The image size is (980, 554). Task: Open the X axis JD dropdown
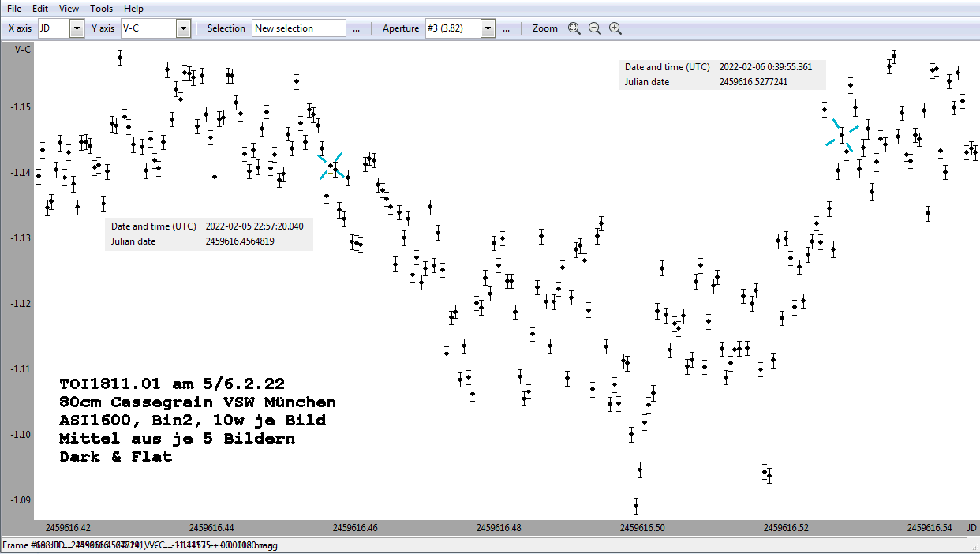coord(77,28)
